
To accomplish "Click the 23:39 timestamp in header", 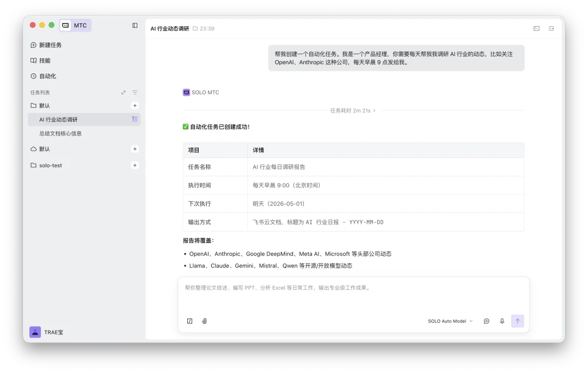I will point(207,28).
